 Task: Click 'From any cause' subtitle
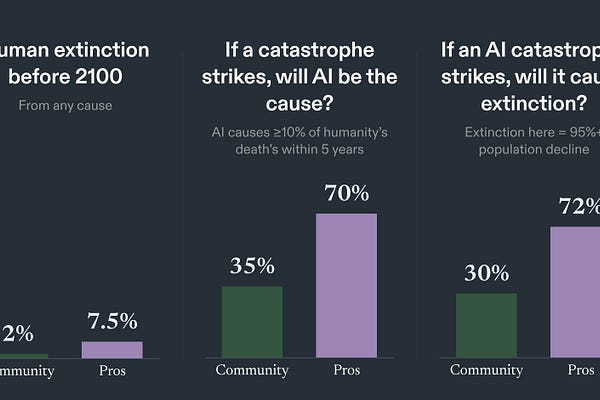click(65, 106)
